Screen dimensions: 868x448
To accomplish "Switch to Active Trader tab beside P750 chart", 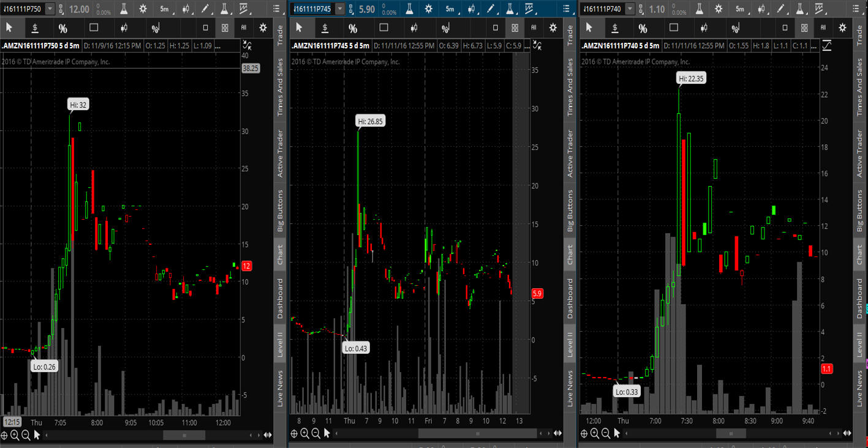I will [x=280, y=153].
